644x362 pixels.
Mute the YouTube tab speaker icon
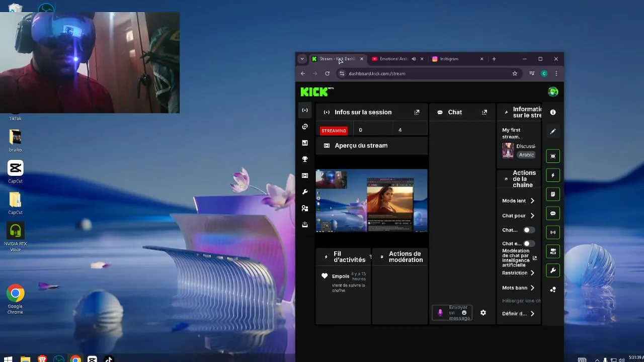coord(414,59)
